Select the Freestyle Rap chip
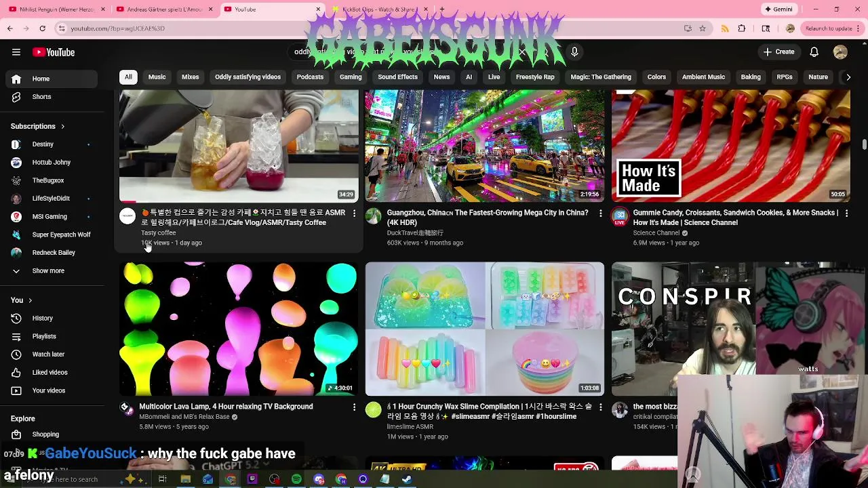 (x=535, y=77)
